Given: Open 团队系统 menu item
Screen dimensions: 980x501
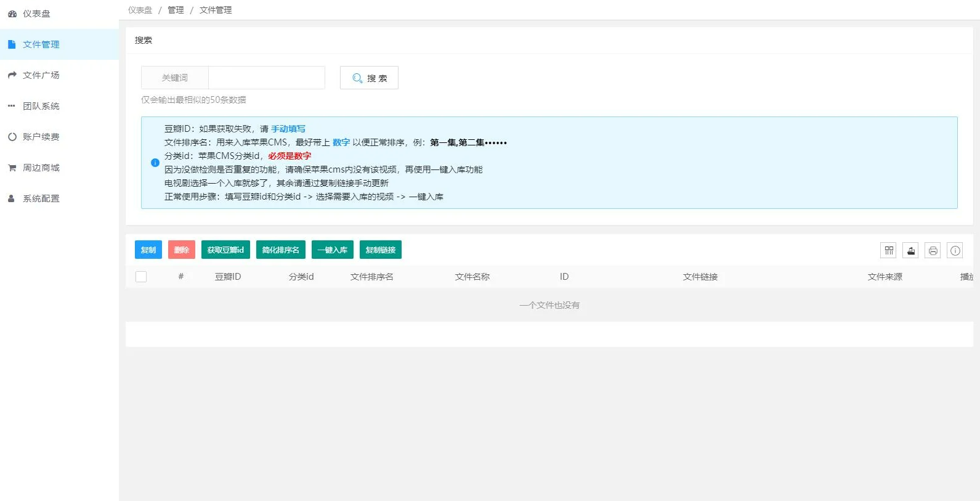Looking at the screenshot, I should pos(59,106).
